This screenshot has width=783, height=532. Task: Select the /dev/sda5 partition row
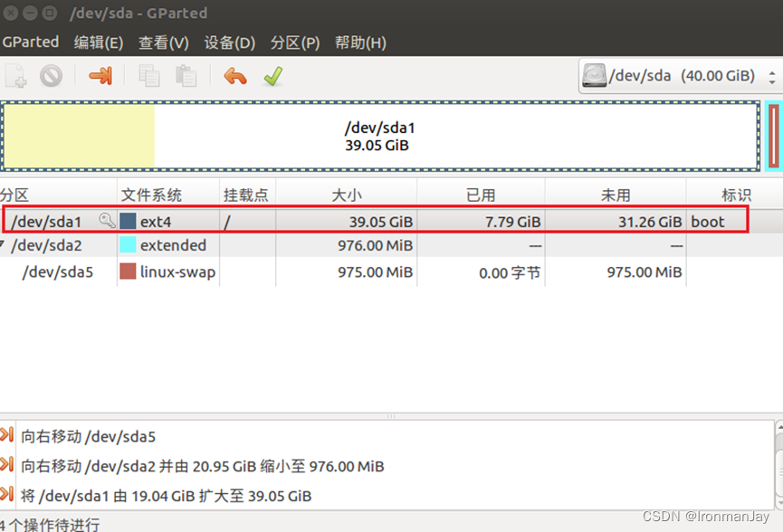(391, 271)
